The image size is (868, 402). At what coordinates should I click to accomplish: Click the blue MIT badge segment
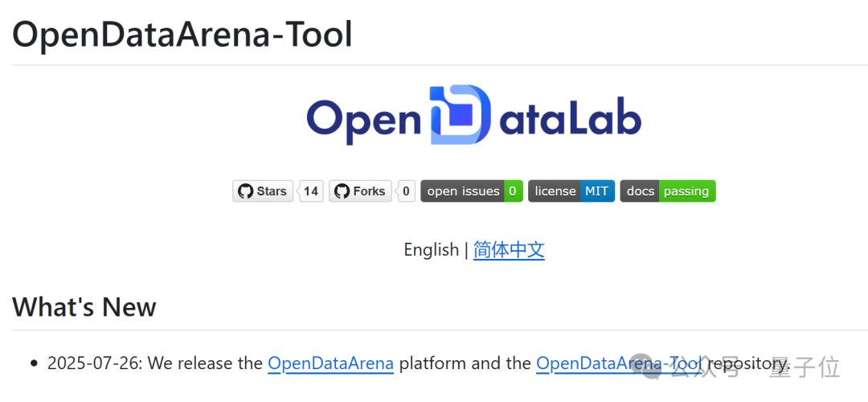[597, 191]
